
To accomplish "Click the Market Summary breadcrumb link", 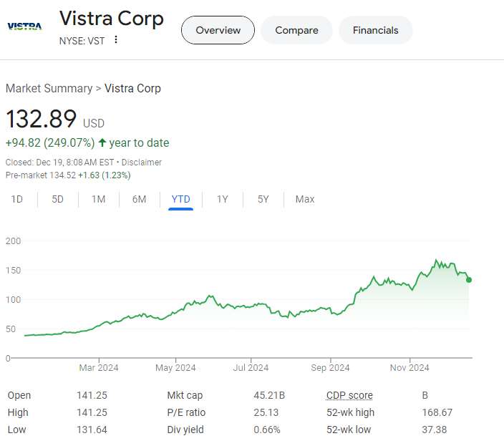I will pos(49,89).
